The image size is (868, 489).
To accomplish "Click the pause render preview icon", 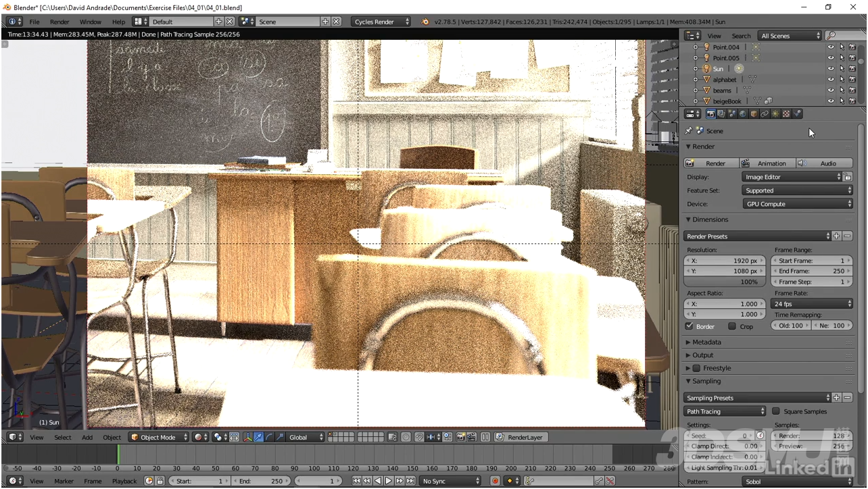I will [485, 437].
